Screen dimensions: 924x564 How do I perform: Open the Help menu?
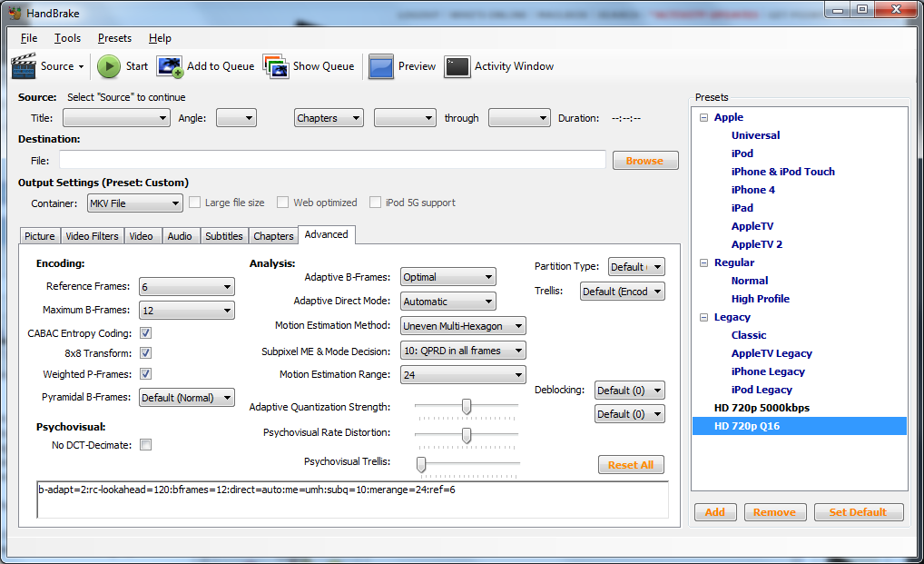(161, 38)
